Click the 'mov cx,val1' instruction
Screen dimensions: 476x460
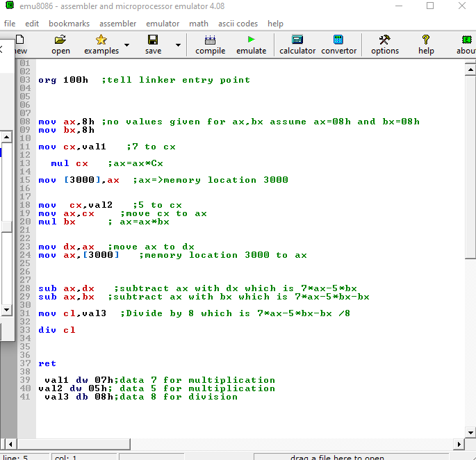(x=72, y=147)
